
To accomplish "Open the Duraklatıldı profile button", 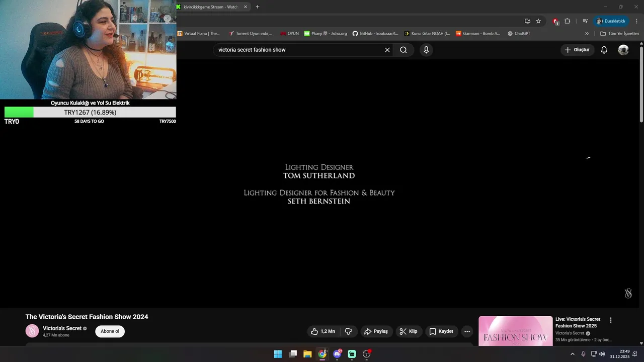I will pyautogui.click(x=611, y=21).
